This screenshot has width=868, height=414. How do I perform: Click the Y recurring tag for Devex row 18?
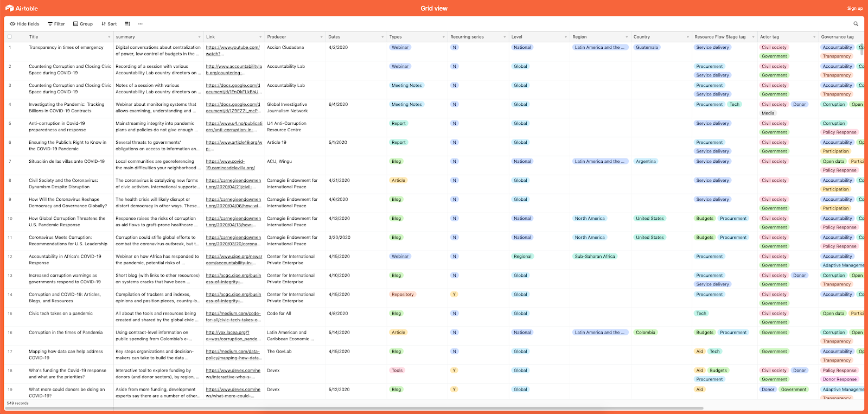(x=454, y=370)
